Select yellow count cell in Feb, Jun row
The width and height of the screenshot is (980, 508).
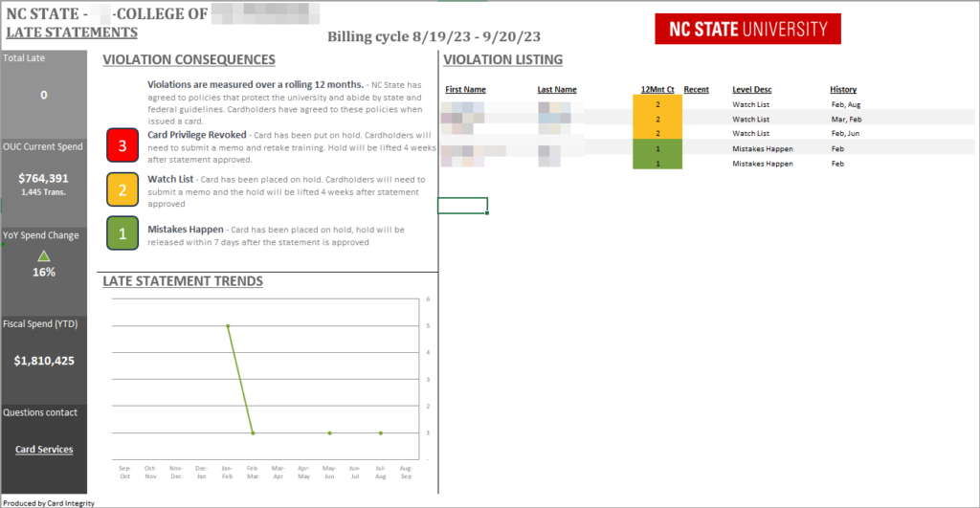pyautogui.click(x=657, y=133)
